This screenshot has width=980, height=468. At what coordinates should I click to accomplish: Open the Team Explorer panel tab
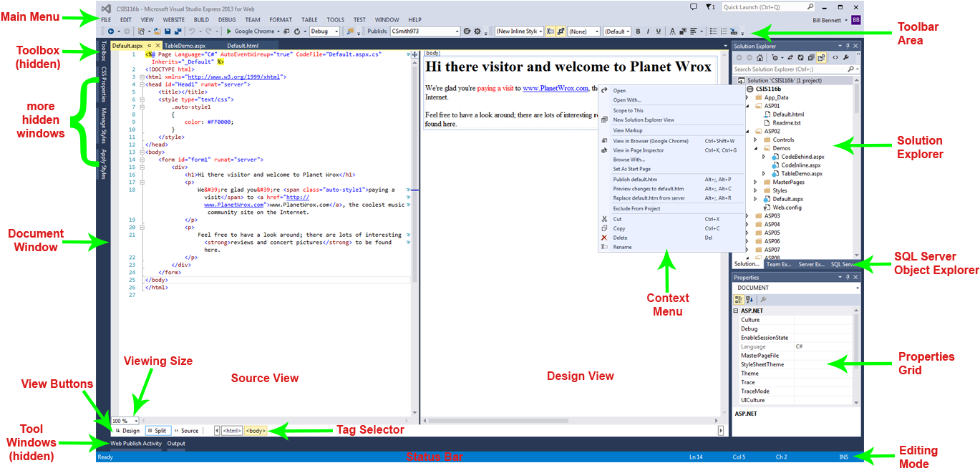tap(779, 264)
